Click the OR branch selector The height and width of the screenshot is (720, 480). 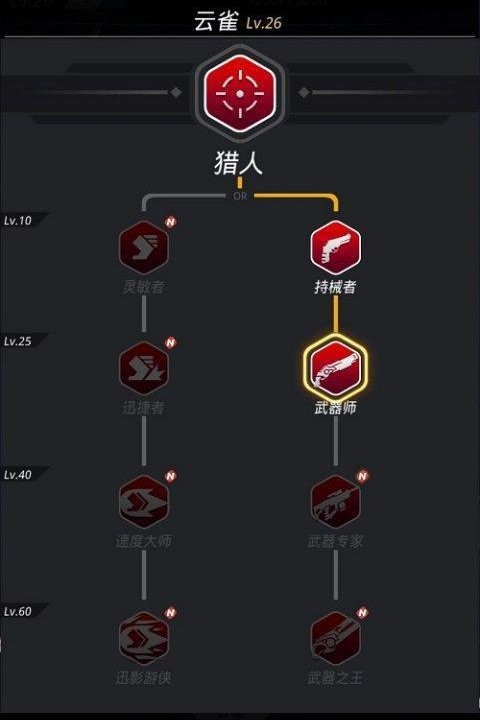[240, 196]
